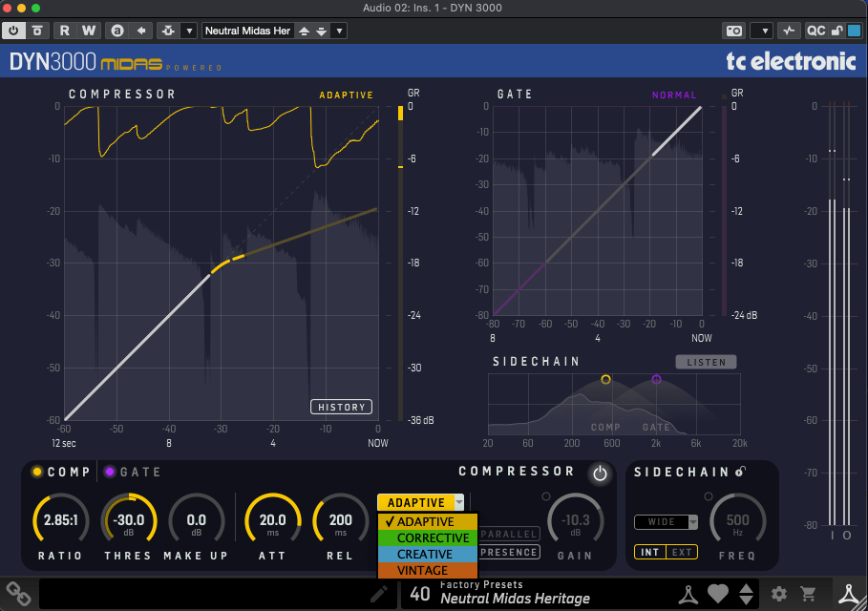Enable Write automation (W) button

(x=88, y=31)
